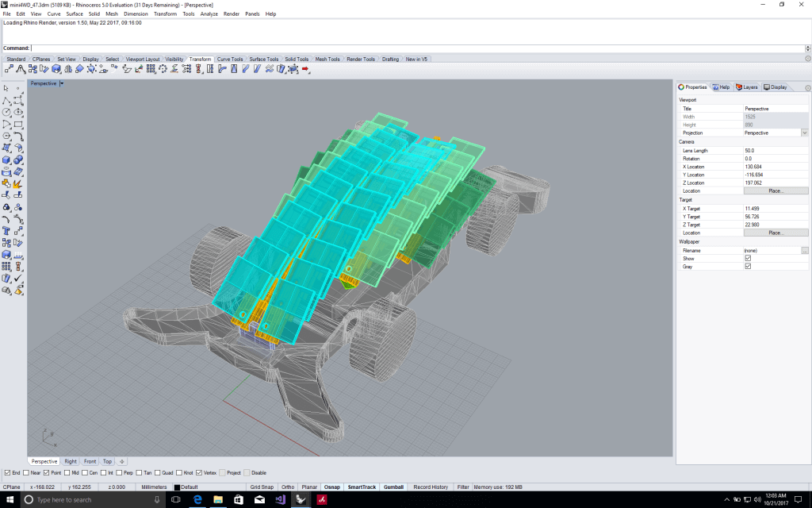This screenshot has width=812, height=508.
Task: Select the arrow pointer tool in left toolbar
Action: [6, 89]
